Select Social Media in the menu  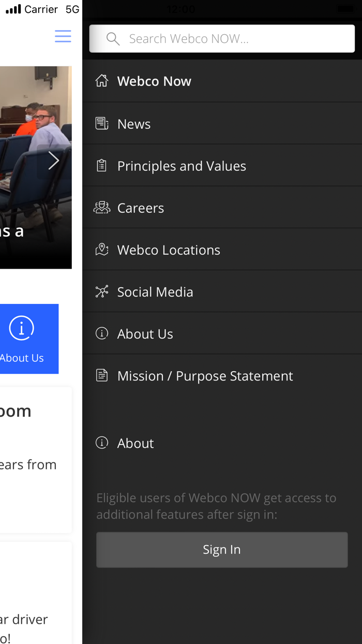click(222, 291)
